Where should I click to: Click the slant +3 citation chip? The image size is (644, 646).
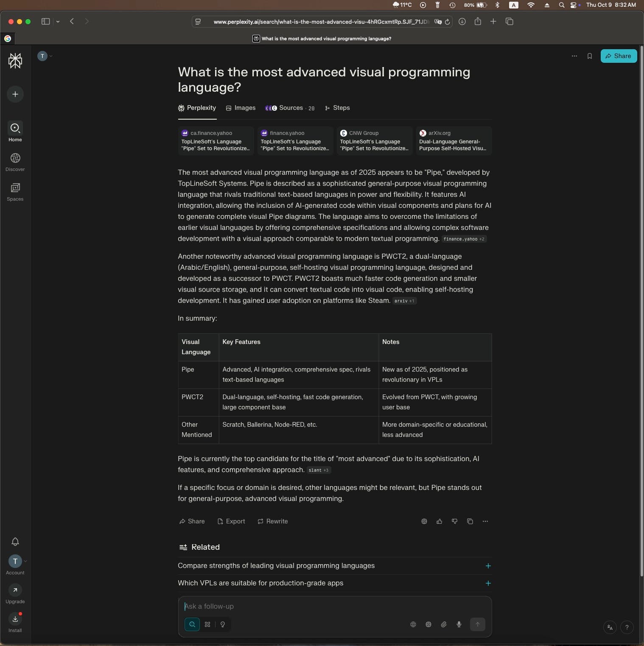click(319, 470)
